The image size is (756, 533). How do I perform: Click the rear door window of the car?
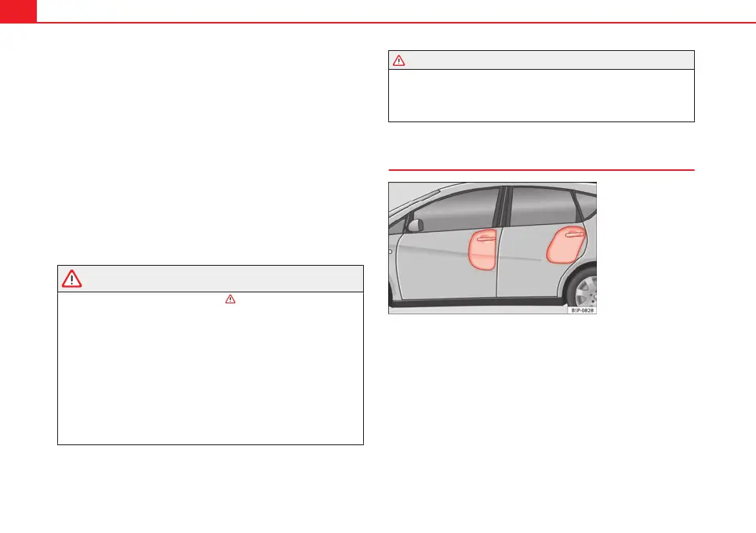(x=541, y=206)
